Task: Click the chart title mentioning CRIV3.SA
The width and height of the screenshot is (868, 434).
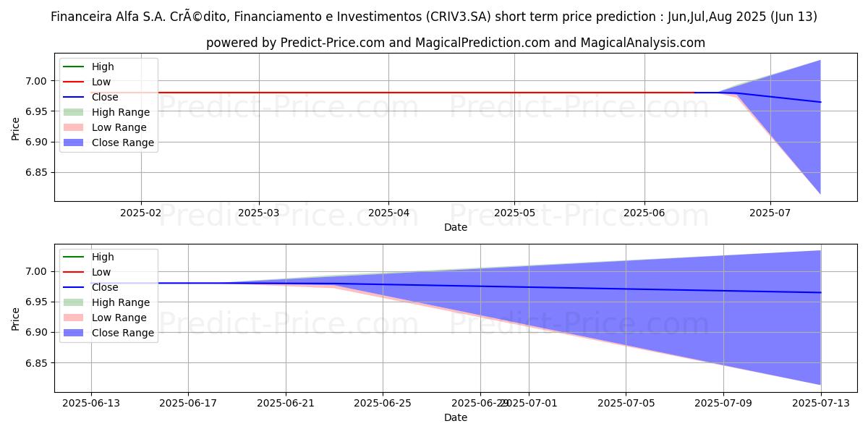Action: coord(434,17)
